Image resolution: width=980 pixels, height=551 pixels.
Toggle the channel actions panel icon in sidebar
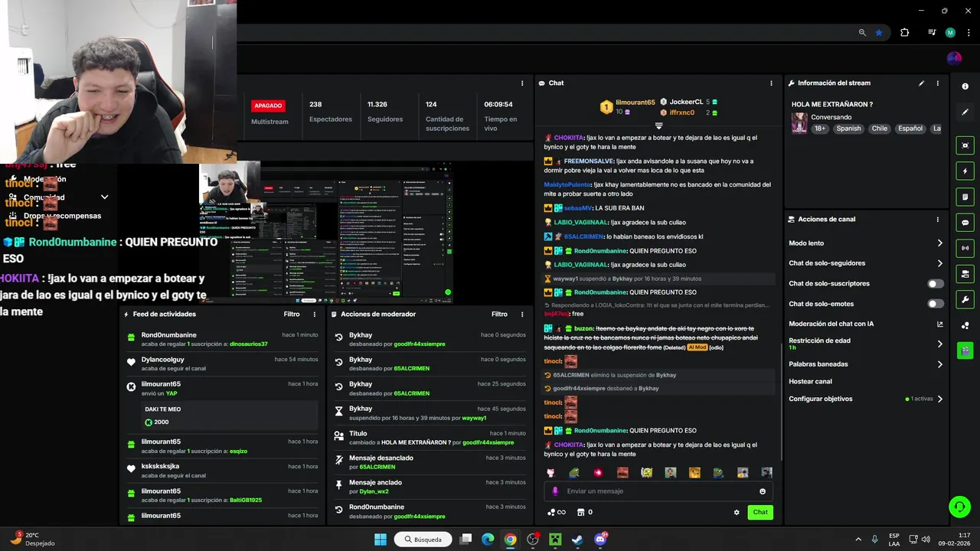click(965, 273)
